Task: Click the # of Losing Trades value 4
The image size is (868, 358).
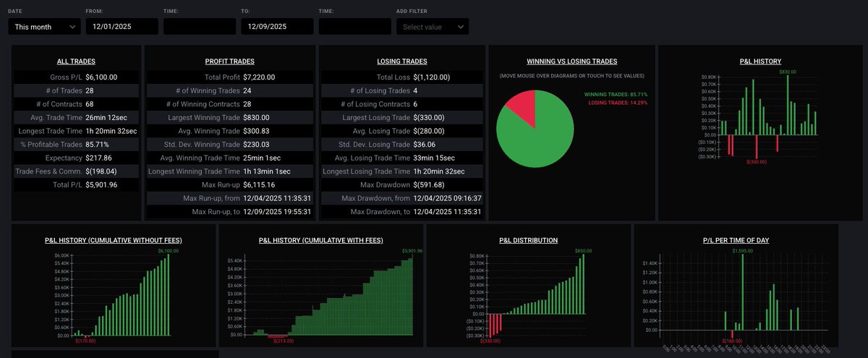Action: click(415, 90)
